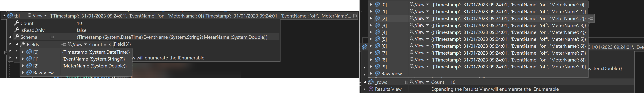Click the _rows private field lock icon
This screenshot has width=644, height=93.
371,82
